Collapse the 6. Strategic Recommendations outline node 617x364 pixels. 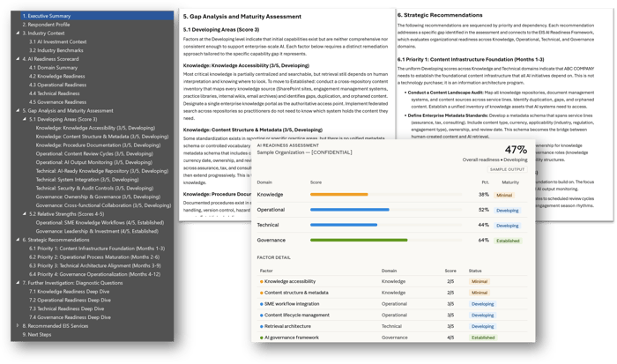coord(16,241)
